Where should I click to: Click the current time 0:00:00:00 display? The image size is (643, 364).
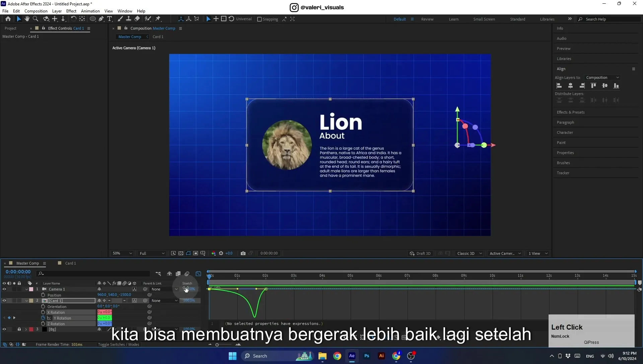(x=18, y=272)
